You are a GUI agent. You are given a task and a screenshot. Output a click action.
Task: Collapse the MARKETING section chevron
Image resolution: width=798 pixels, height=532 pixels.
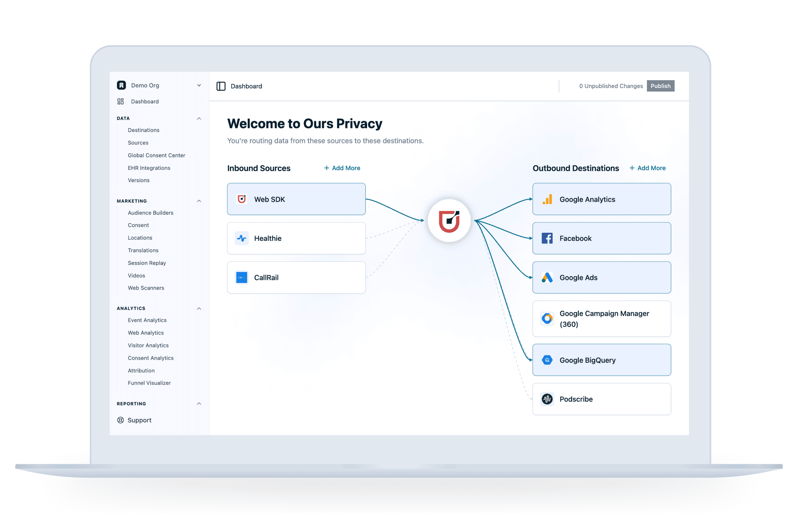click(199, 201)
